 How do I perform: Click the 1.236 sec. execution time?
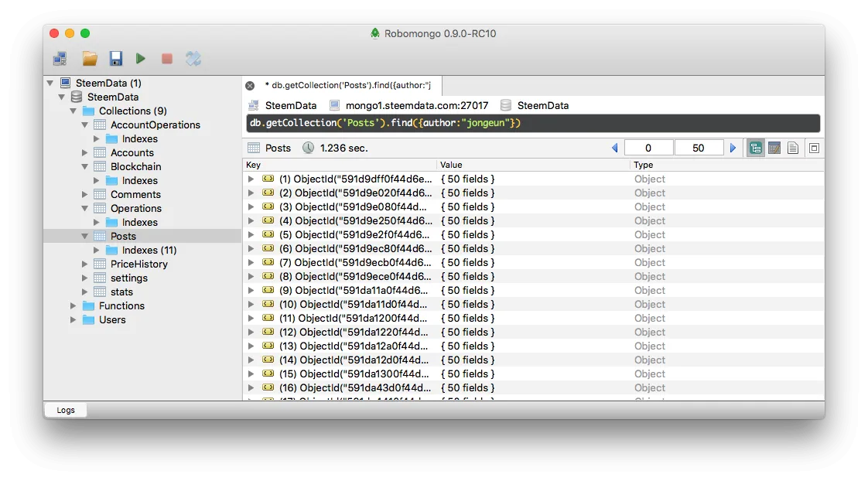click(343, 148)
